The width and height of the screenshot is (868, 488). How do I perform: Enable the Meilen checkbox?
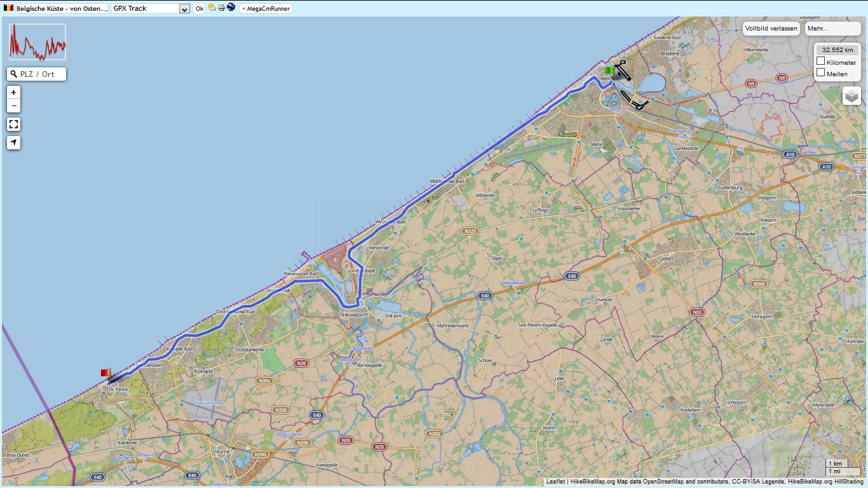point(821,73)
